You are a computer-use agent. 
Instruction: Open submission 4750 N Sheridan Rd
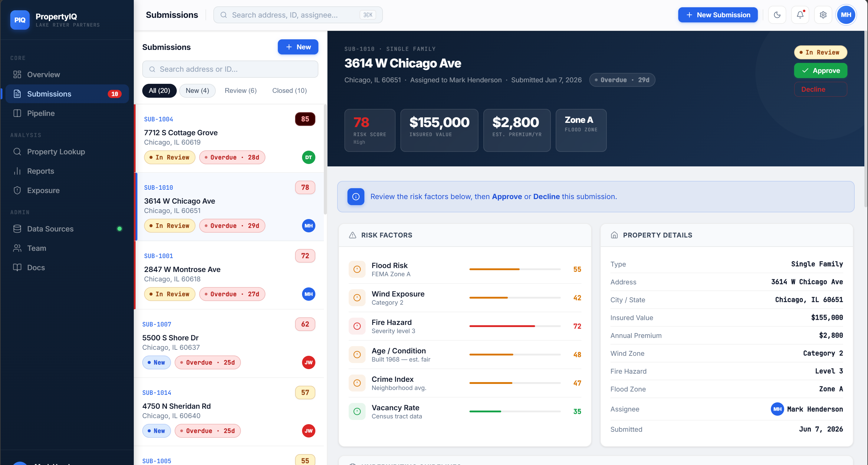229,412
